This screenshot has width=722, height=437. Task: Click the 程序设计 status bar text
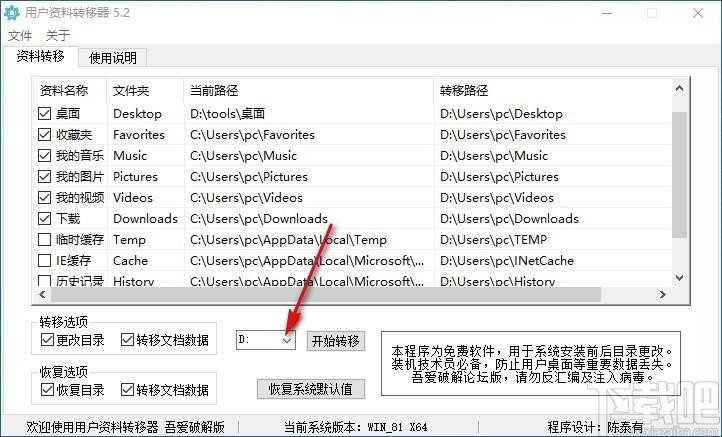click(x=594, y=427)
